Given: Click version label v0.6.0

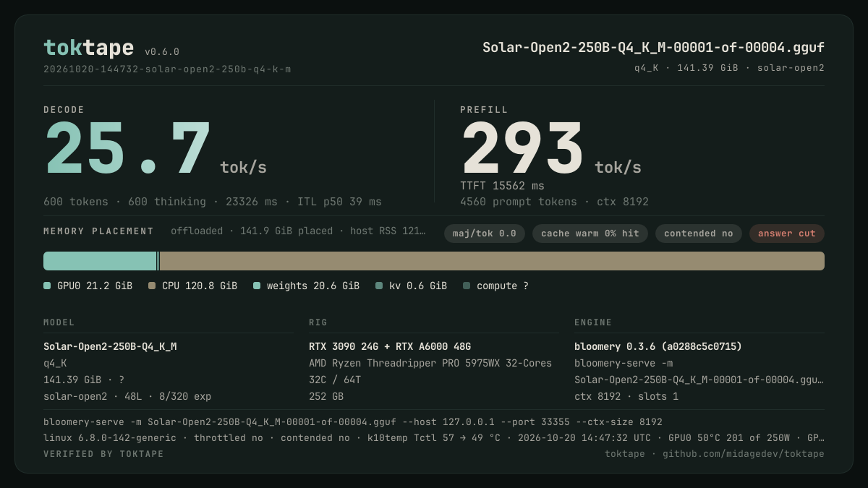Looking at the screenshot, I should coord(162,52).
